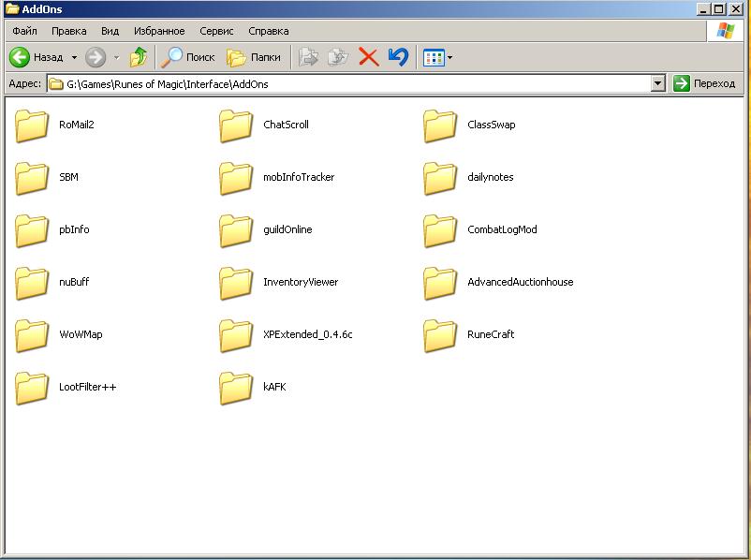Viewport: 751px width, 560px height.
Task: Open the Справка menu
Action: click(x=268, y=31)
